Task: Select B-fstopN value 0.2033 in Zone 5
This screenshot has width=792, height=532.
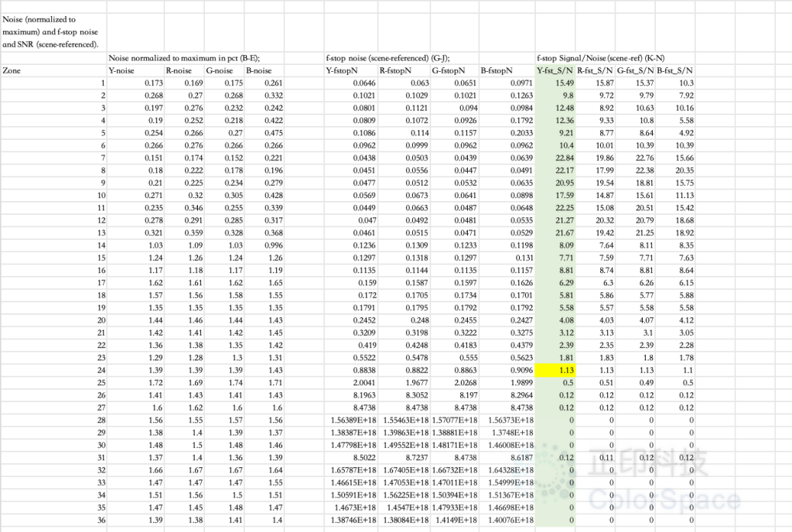Action: pos(507,133)
